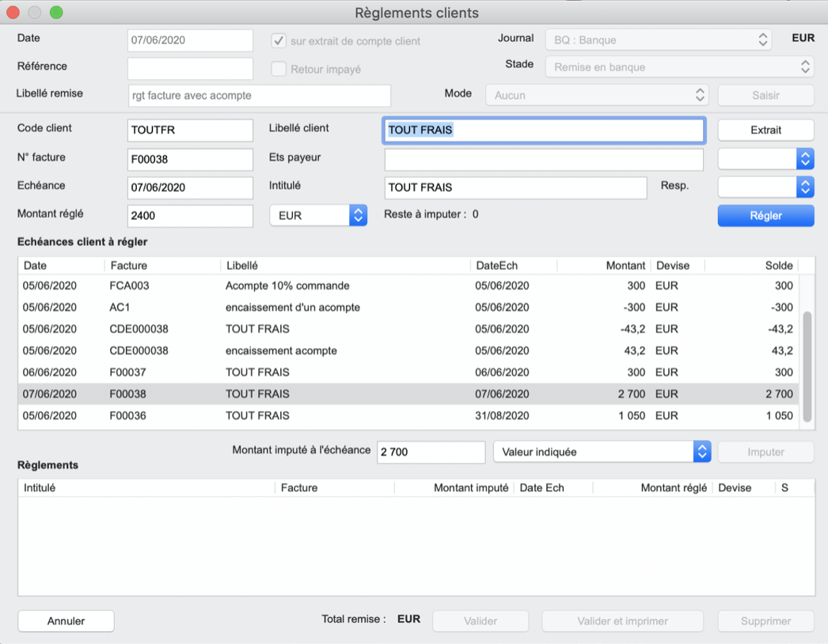Click the Montant column header in échéances

tap(603, 266)
